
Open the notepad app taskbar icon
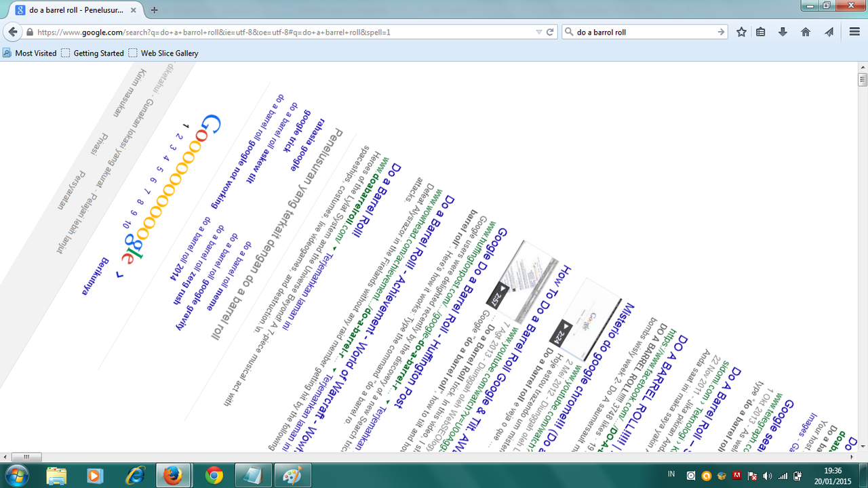[253, 476]
